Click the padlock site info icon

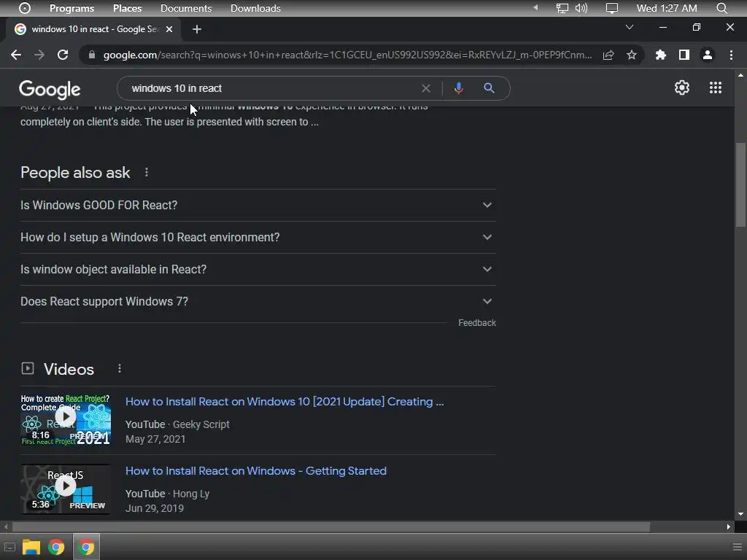[92, 55]
